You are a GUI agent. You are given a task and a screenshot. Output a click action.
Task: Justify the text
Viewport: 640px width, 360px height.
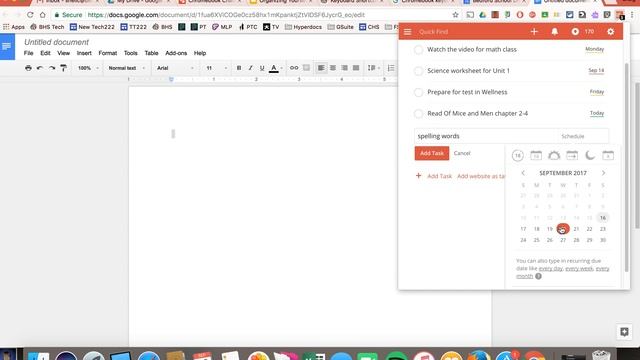356,68
